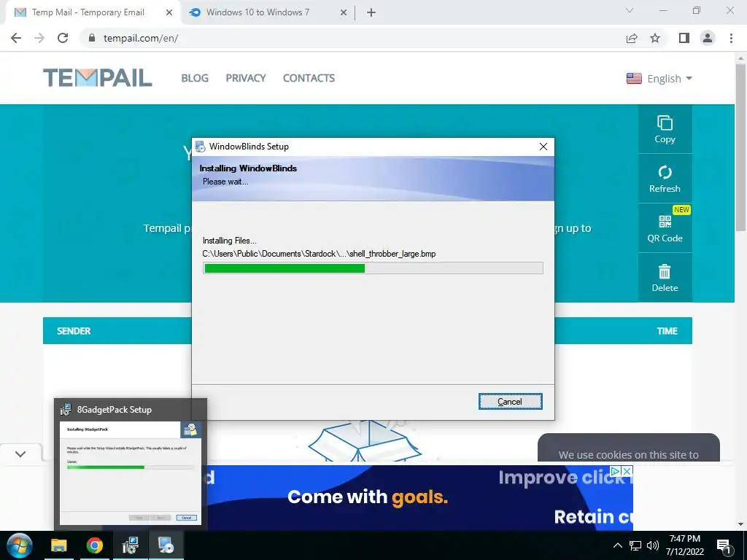Image resolution: width=747 pixels, height=560 pixels.
Task: Open Chrome three-dot menu
Action: pyautogui.click(x=731, y=38)
